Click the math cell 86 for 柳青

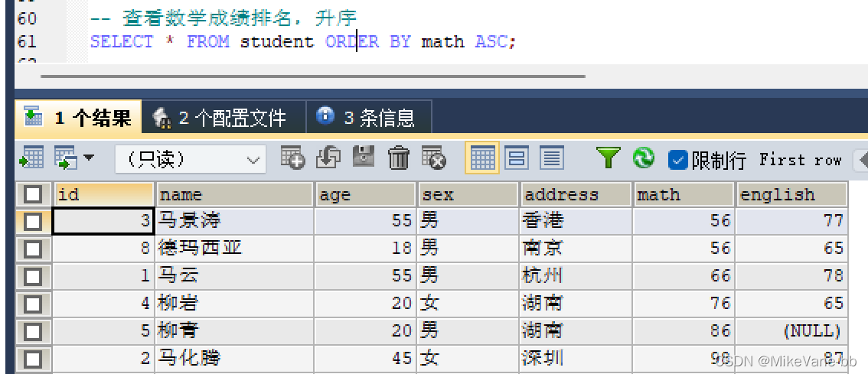point(684,331)
